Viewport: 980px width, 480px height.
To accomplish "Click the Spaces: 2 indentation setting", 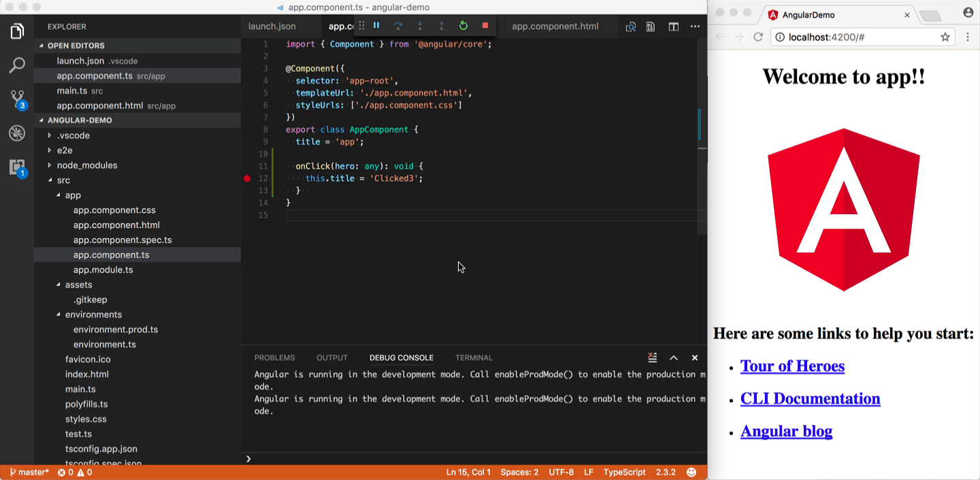I will (519, 472).
